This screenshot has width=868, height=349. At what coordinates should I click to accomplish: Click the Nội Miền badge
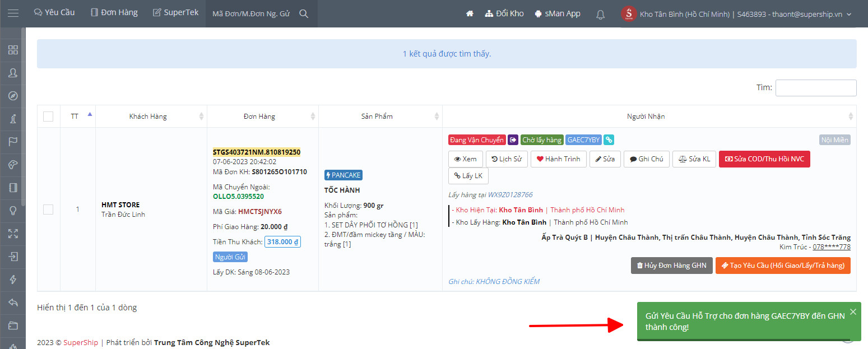[x=835, y=140]
